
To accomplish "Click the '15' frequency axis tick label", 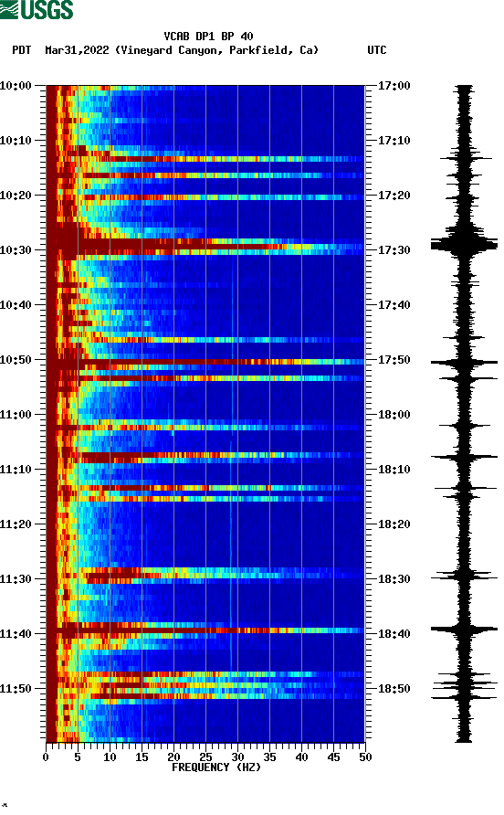I will (x=142, y=757).
